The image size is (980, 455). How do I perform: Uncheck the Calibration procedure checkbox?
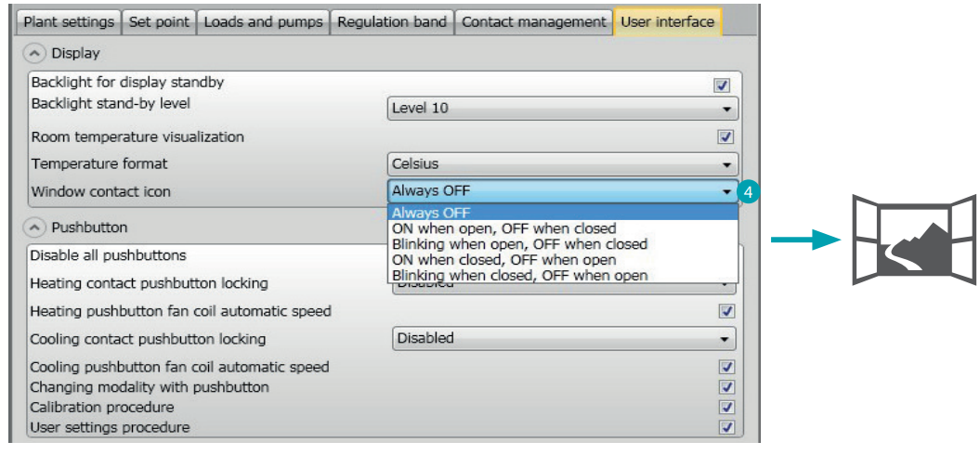pyautogui.click(x=727, y=408)
